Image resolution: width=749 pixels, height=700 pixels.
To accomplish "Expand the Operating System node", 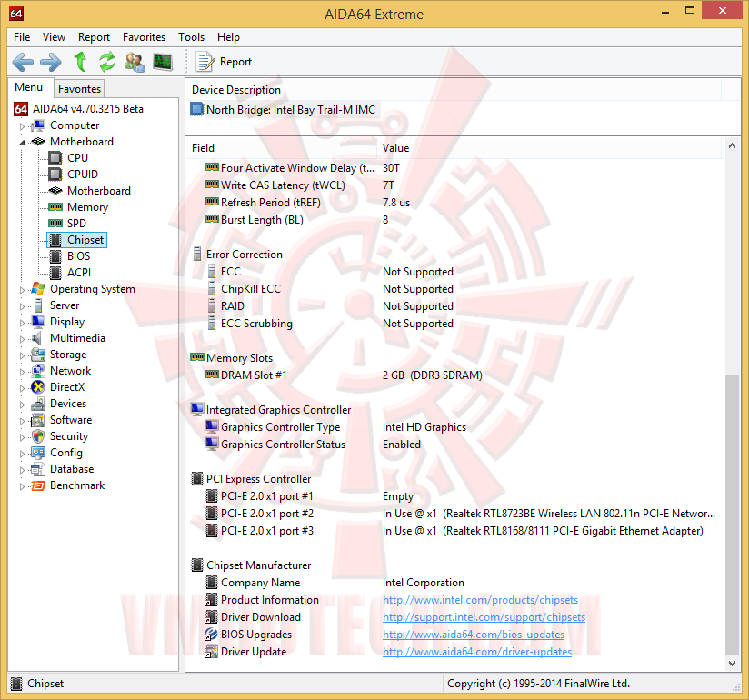I will click(22, 290).
